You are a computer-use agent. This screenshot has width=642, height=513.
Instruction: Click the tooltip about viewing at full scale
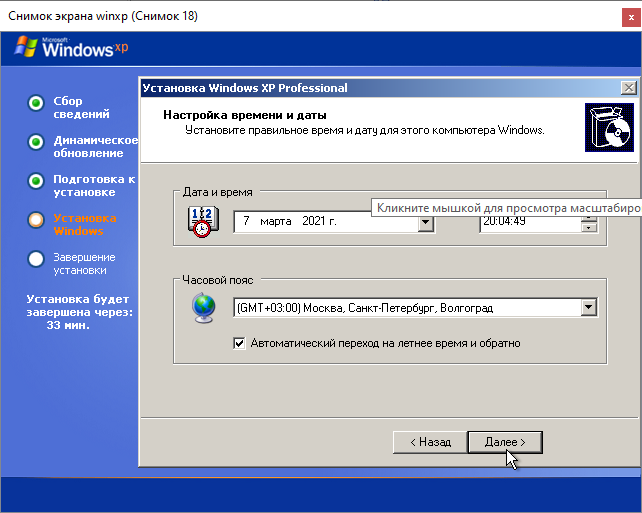506,208
